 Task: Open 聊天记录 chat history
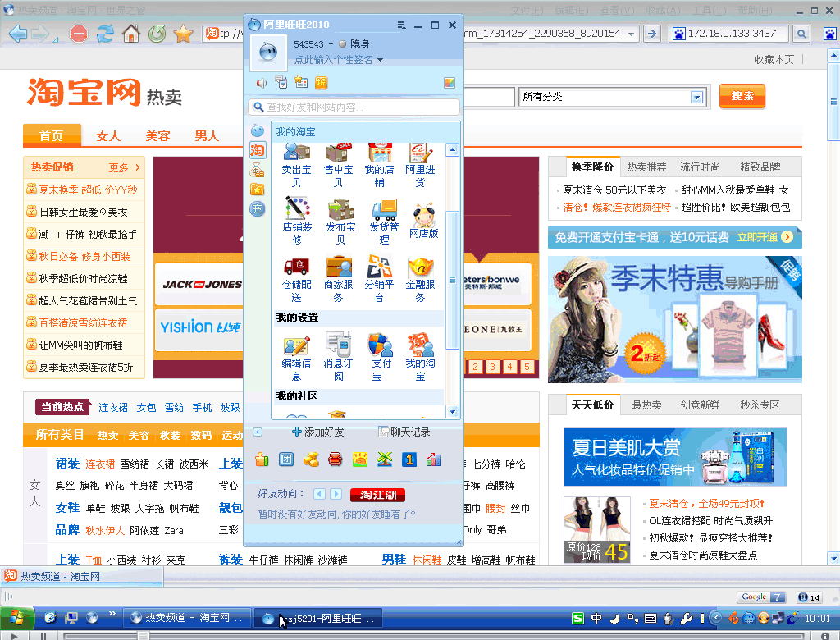[404, 432]
